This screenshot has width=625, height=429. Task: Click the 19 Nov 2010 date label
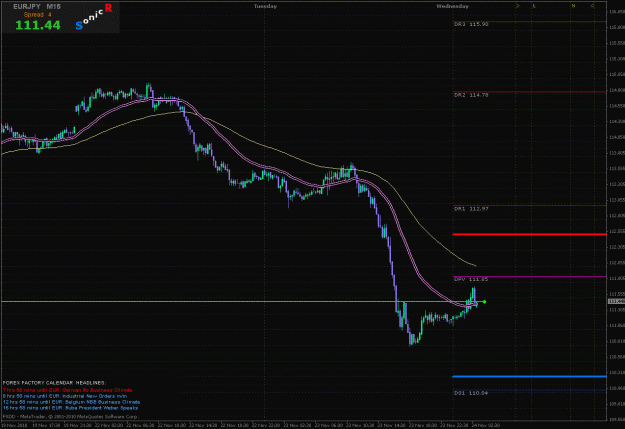point(14,425)
